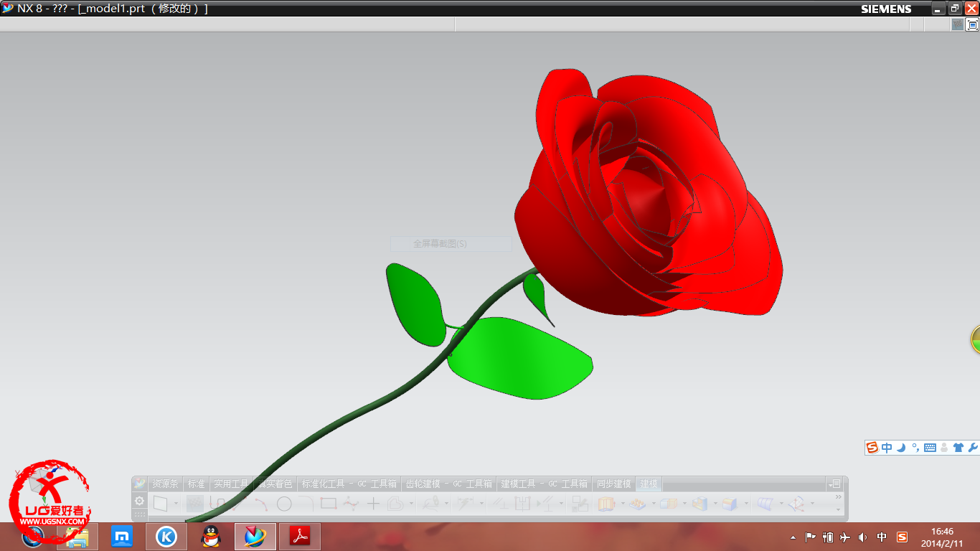Select the 真实着色 tab
This screenshot has width=980, height=551.
coord(275,484)
